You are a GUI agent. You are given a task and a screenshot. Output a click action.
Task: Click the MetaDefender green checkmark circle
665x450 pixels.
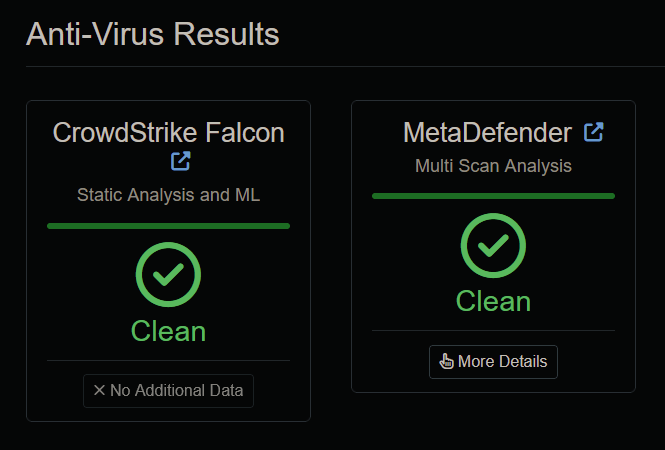click(493, 245)
